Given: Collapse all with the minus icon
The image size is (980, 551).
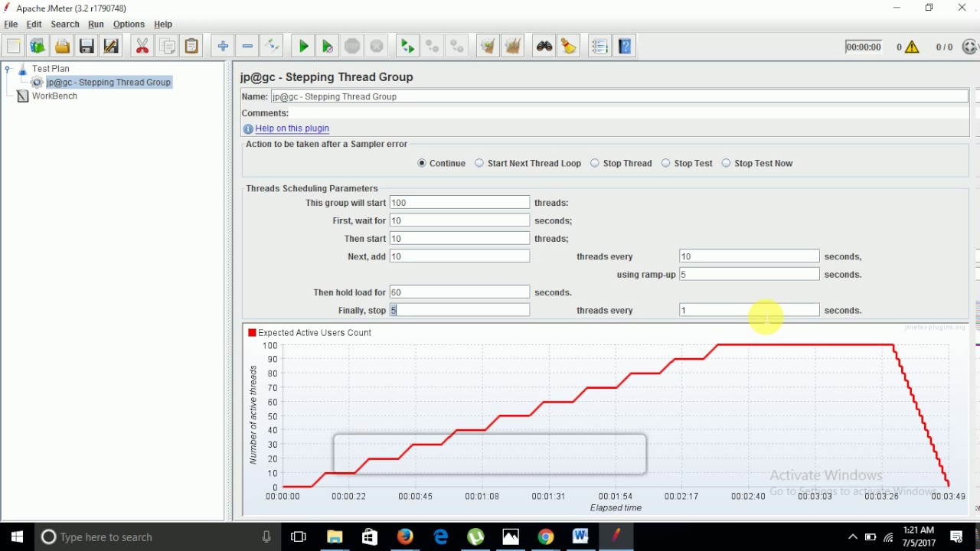Looking at the screenshot, I should point(247,47).
